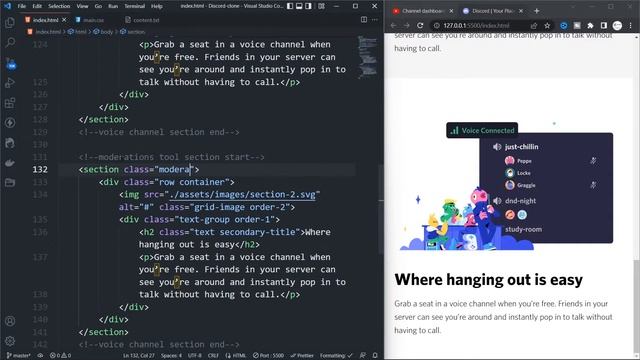Expand html breadcrumb dropdown
The width and height of the screenshot is (640, 360).
77,31
